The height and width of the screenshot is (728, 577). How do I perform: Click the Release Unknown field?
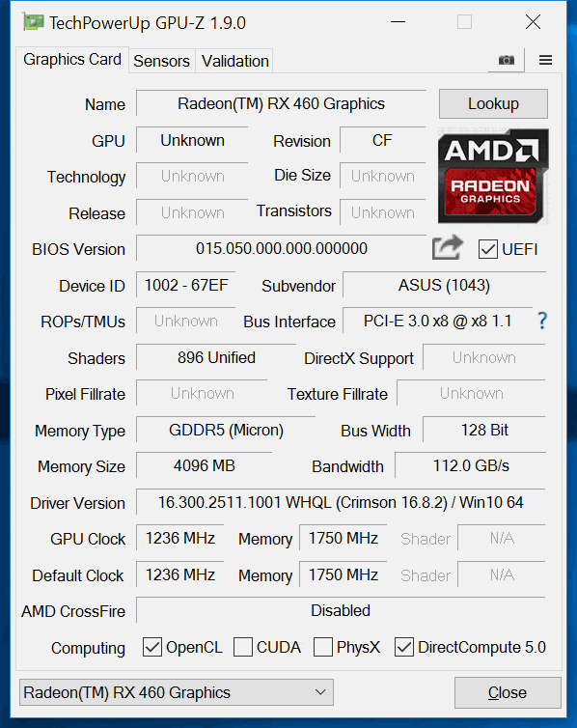pos(192,212)
